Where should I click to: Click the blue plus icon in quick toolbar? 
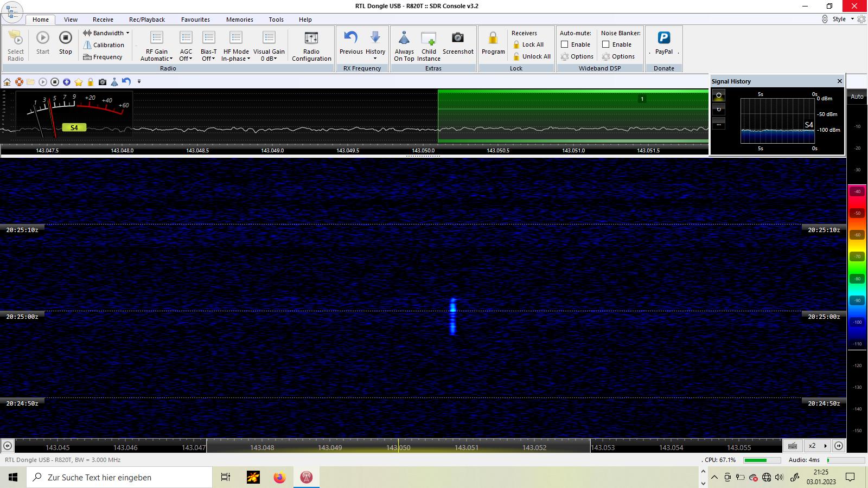67,82
